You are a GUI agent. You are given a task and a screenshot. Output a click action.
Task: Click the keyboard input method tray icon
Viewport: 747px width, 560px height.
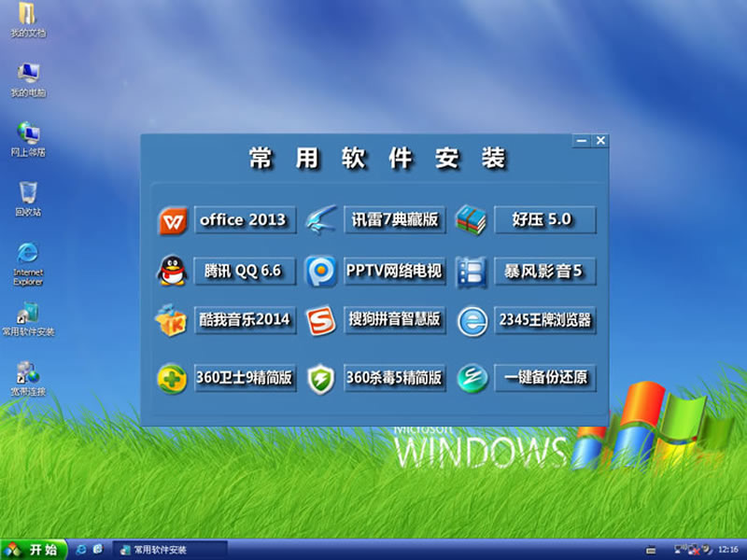[651, 551]
